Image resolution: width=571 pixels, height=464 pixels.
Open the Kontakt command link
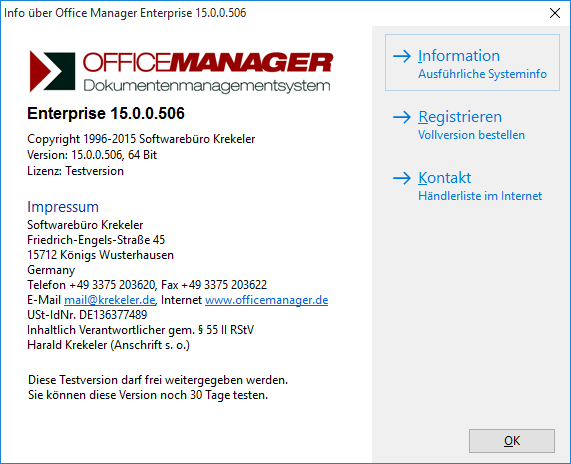[472, 185]
